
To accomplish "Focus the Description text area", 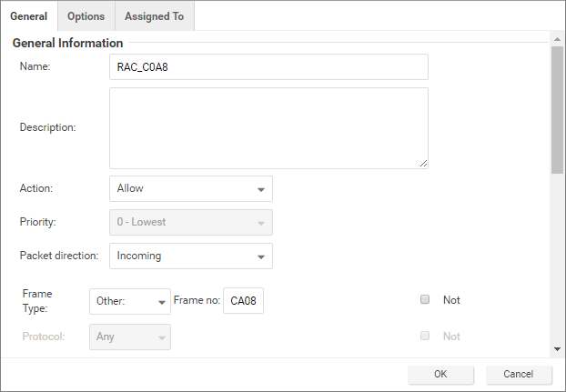I will point(268,127).
